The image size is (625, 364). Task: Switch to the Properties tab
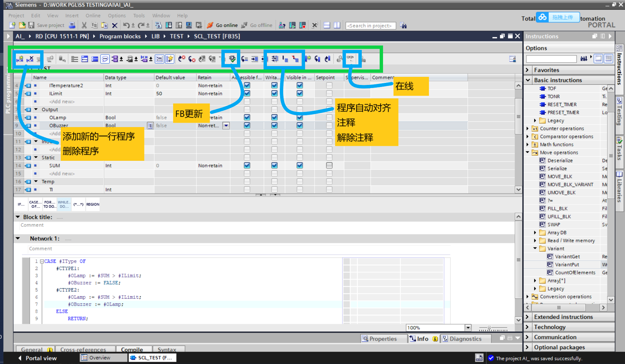(383, 339)
